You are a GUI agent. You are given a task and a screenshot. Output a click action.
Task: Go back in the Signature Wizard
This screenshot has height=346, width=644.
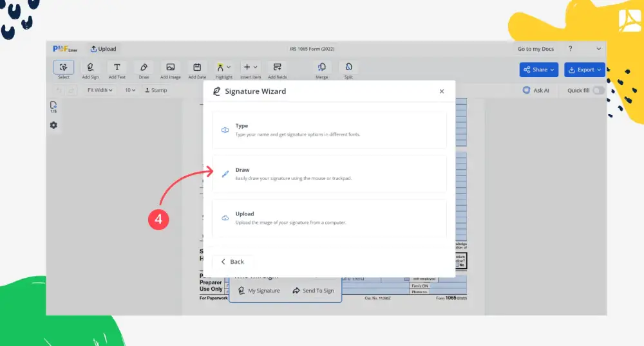click(232, 262)
